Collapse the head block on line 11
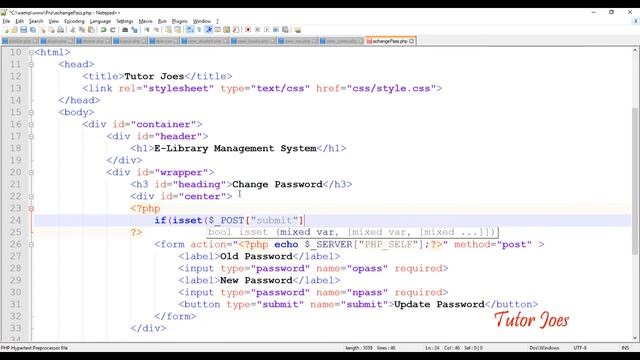 (x=31, y=64)
